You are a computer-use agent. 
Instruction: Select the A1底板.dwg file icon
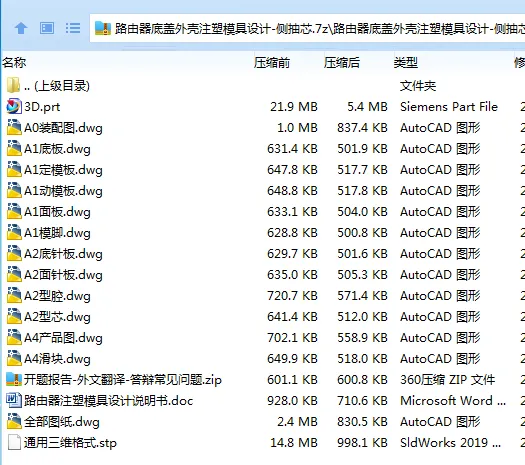(x=14, y=149)
